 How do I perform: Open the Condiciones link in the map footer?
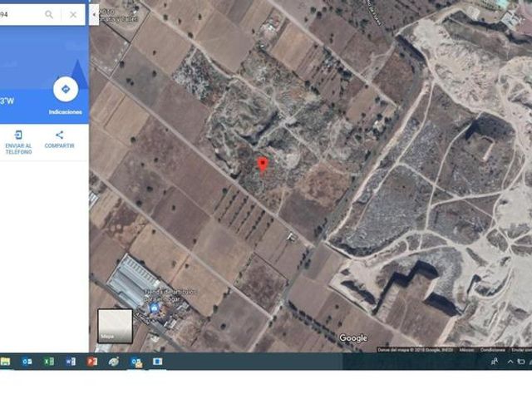point(492,350)
